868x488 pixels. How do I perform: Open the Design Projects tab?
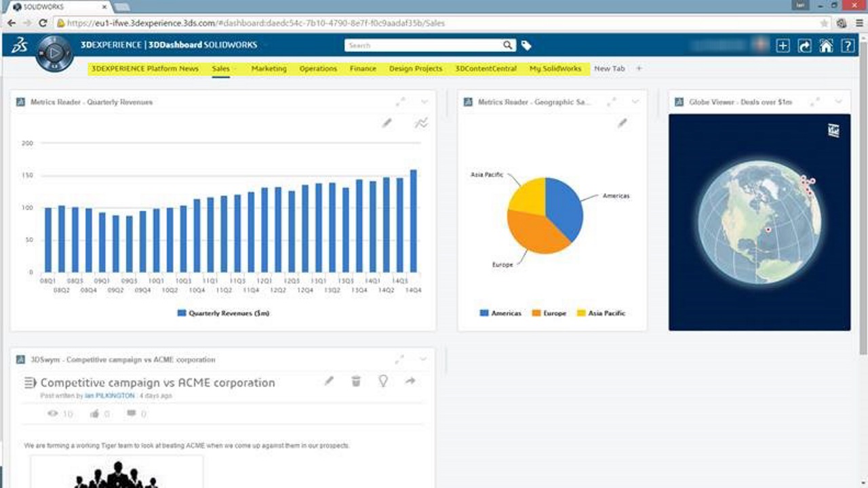[x=415, y=68]
